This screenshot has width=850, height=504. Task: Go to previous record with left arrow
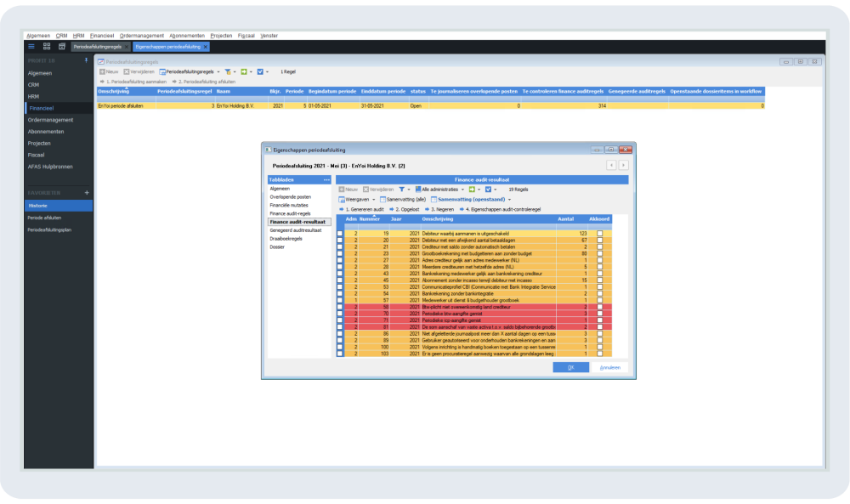point(610,165)
